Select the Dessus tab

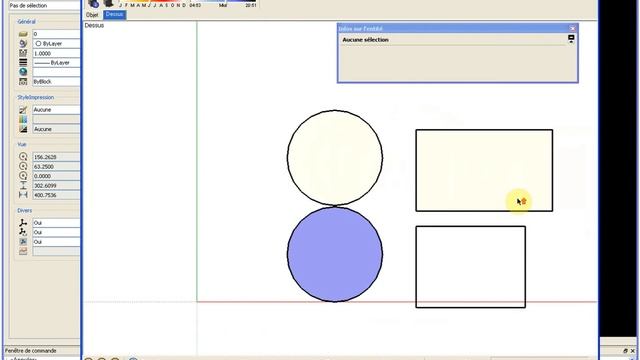pyautogui.click(x=114, y=15)
